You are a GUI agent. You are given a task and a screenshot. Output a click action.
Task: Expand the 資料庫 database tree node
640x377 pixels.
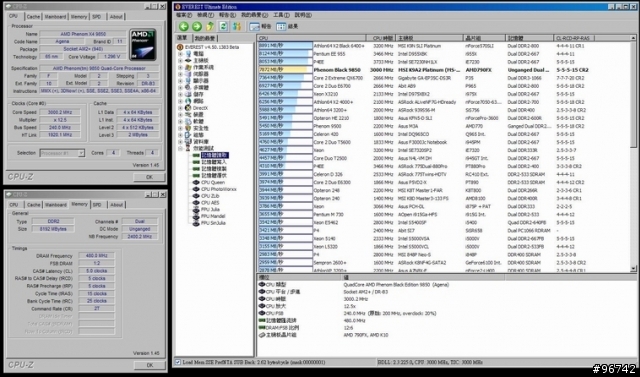(180, 142)
